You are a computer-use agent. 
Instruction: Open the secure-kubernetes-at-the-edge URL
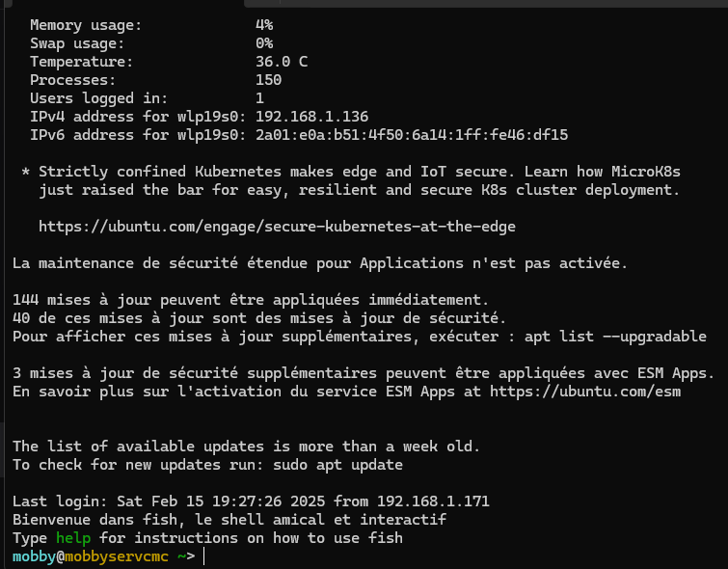pyautogui.click(x=277, y=227)
